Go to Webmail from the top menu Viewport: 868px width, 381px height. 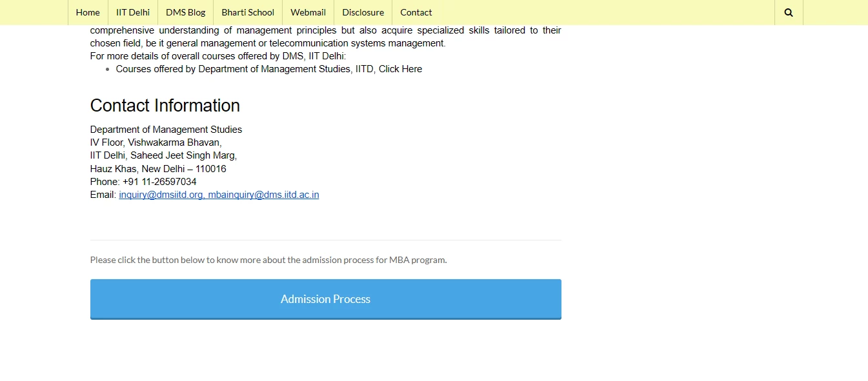click(308, 12)
